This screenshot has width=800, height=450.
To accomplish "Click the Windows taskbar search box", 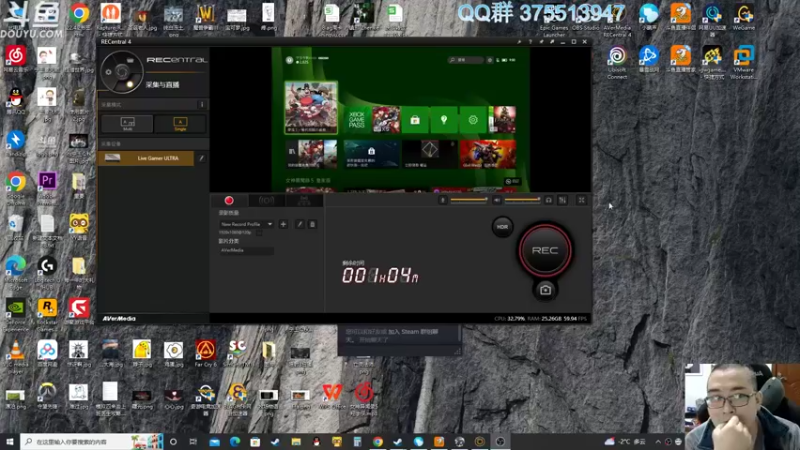I will point(92,442).
